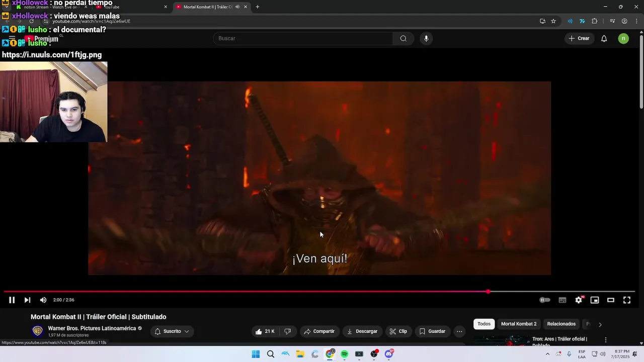Image resolution: width=644 pixels, height=362 pixels.
Task: Save the video with Guardar
Action: tap(433, 331)
